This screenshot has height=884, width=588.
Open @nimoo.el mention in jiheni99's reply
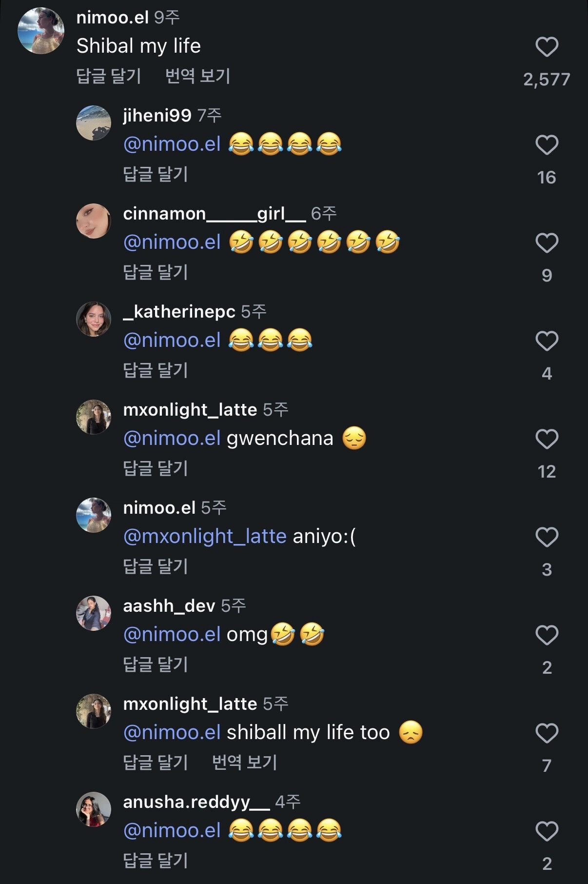(x=172, y=144)
